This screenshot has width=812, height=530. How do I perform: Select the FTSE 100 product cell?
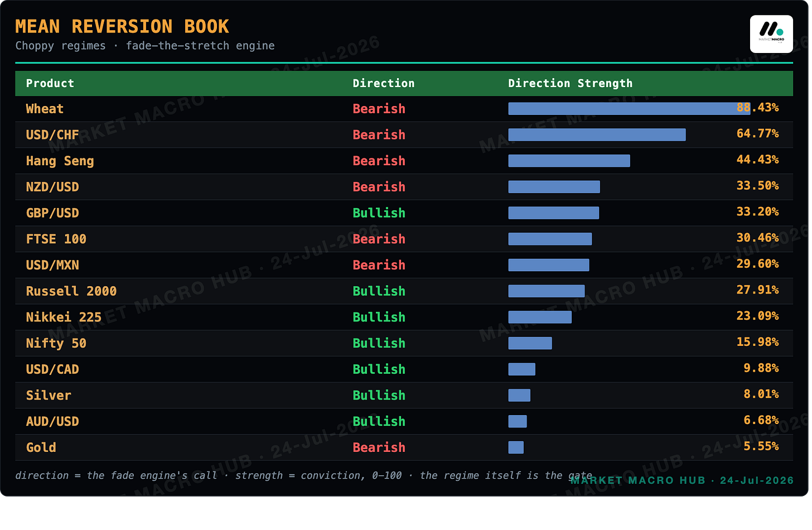point(56,239)
